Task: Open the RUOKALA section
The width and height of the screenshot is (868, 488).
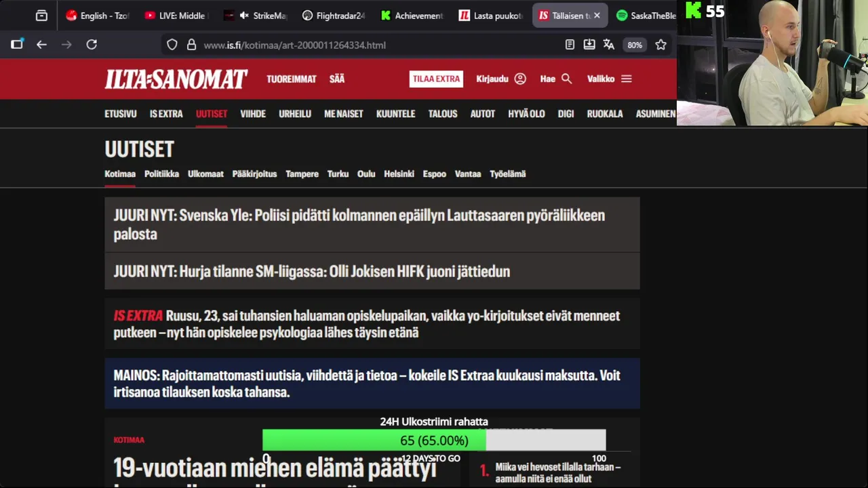Action: tap(605, 114)
